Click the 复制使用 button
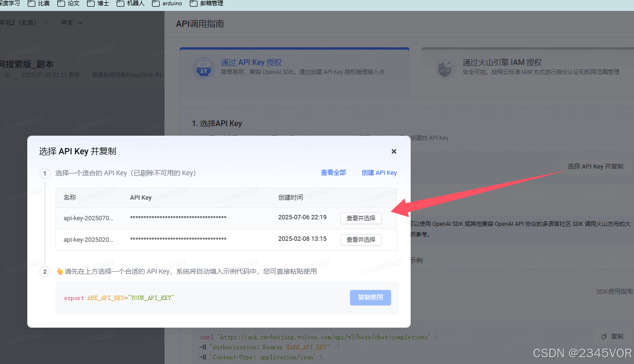The image size is (634, 364). tap(370, 297)
